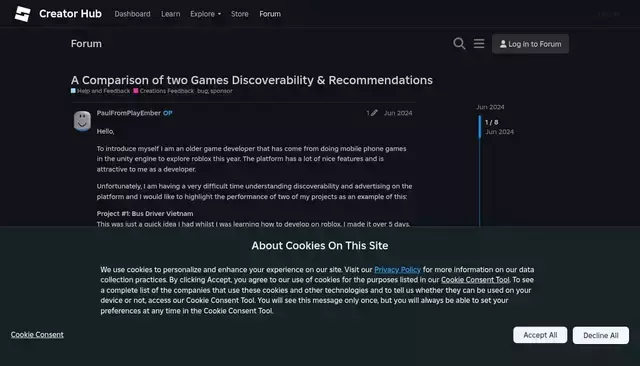Click the bug tag
Screen dimensions: 640x366
[x=202, y=91]
